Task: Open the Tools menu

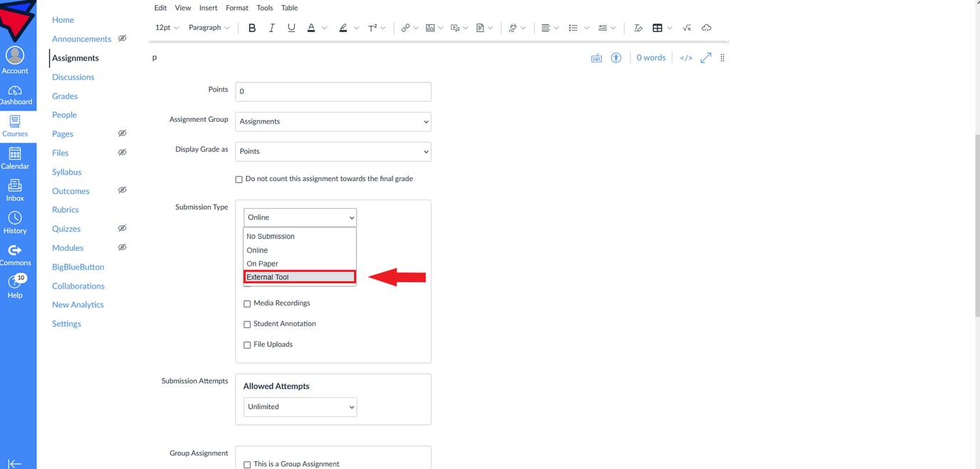Action: (264, 7)
